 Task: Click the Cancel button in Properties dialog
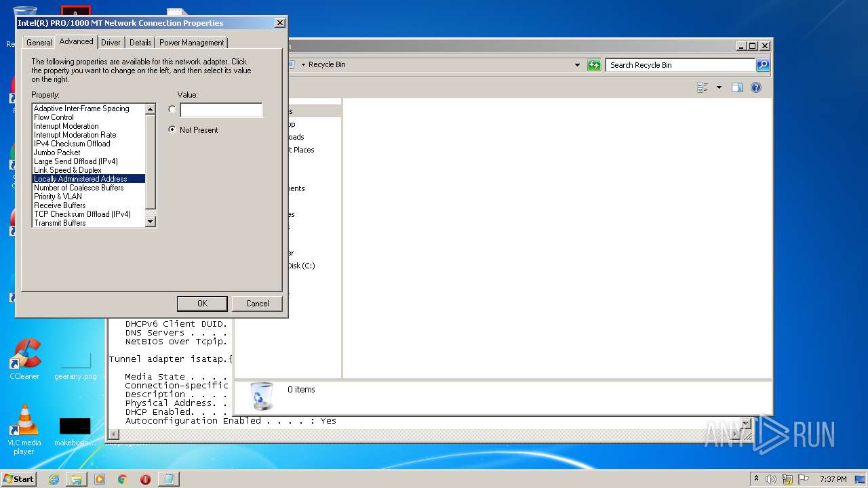[257, 304]
